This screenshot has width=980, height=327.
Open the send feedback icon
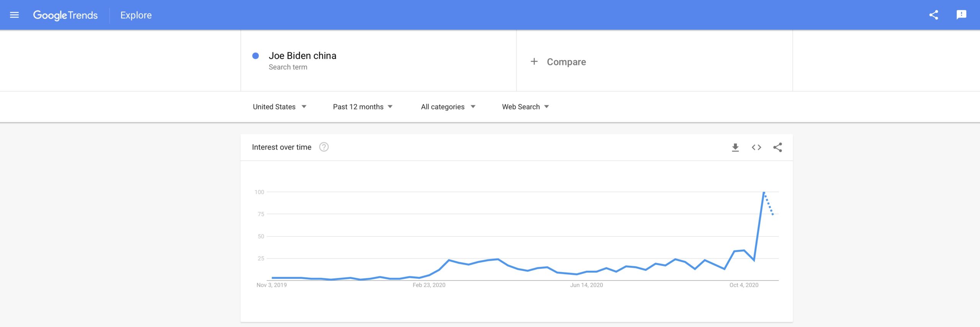[x=961, y=15]
